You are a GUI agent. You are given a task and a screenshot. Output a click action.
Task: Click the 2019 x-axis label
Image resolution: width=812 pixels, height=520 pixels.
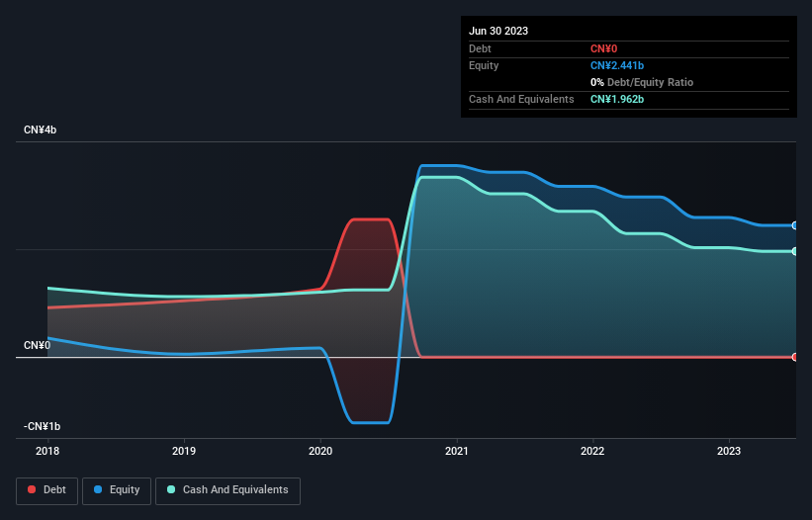point(184,451)
